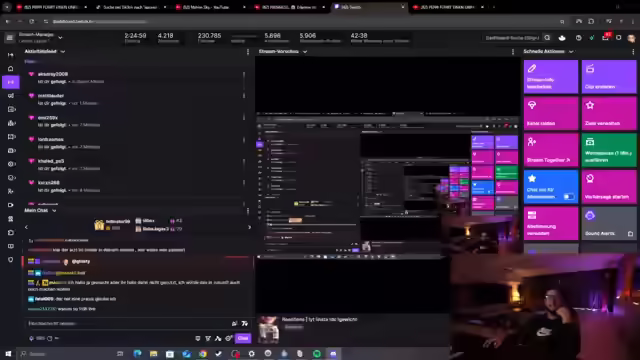
Task: Click the Clip erstellen quick action tile
Action: click(609, 77)
